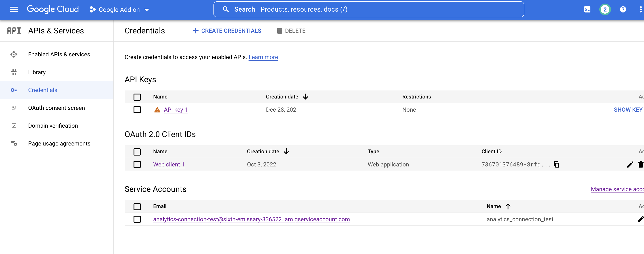This screenshot has width=644, height=254.
Task: Edit the analytics_connection_test service account
Action: click(640, 219)
